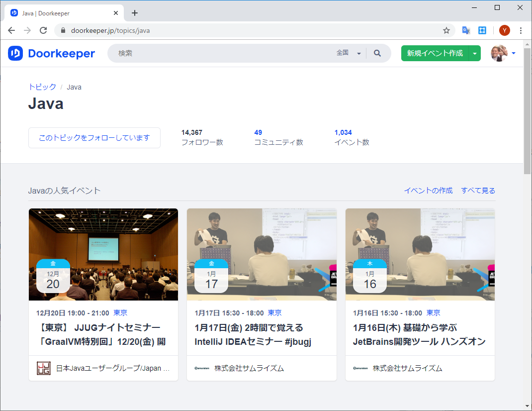This screenshot has width=532, height=411.
Task: Open IntelliJ IDEAセミナー event title
Action: tap(253, 334)
